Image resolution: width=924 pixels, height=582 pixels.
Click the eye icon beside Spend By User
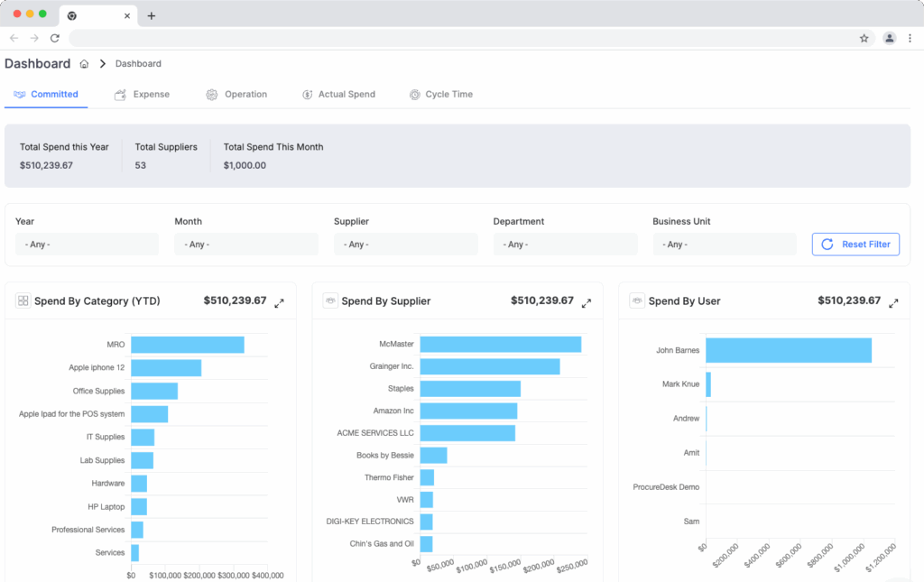click(x=638, y=300)
